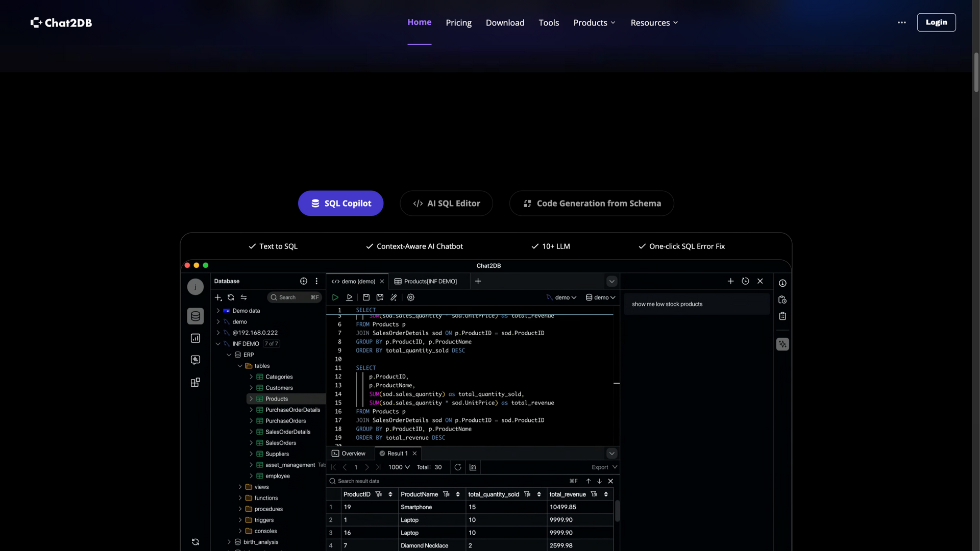
Task: Sort the total_revenue column
Action: (606, 494)
